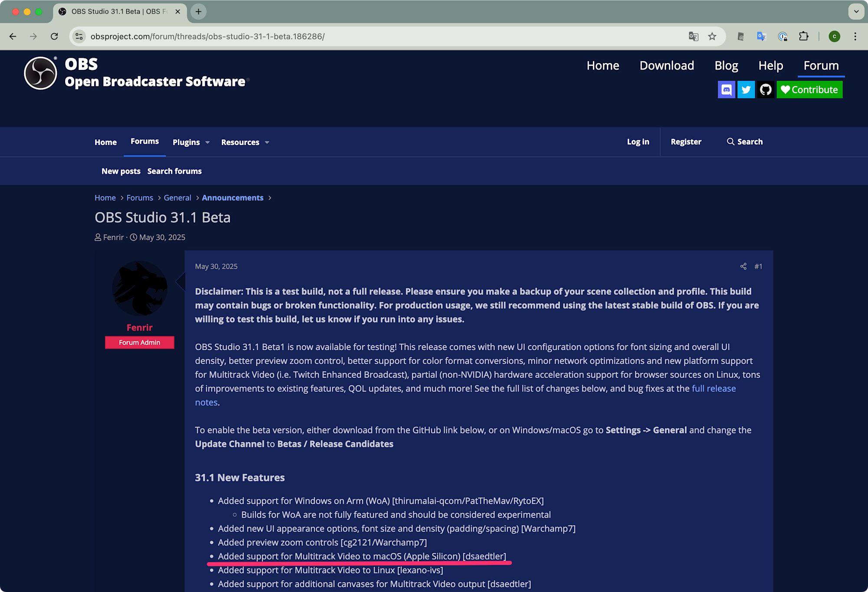Expand the Resources dropdown arrow
Screen dimensions: 868x592
click(267, 142)
